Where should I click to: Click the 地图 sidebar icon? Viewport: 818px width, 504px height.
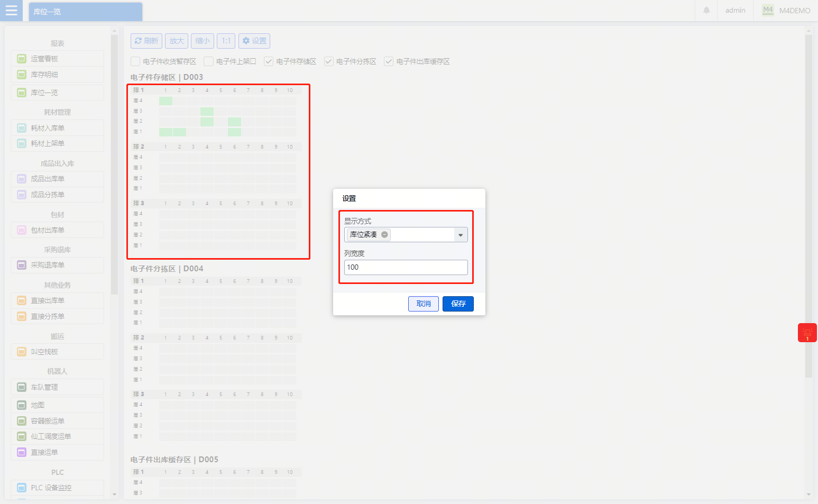tap(22, 405)
